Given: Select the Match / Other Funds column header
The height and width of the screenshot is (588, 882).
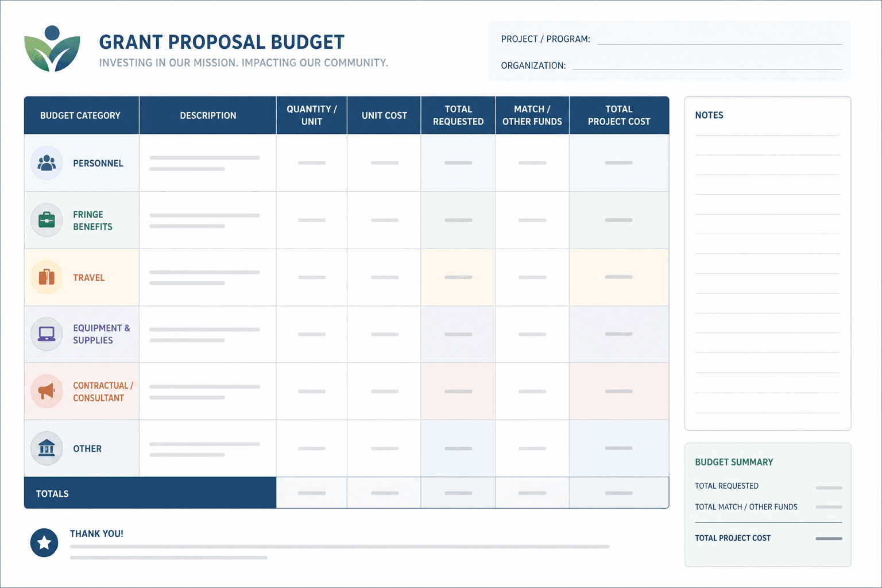Looking at the screenshot, I should tap(532, 115).
